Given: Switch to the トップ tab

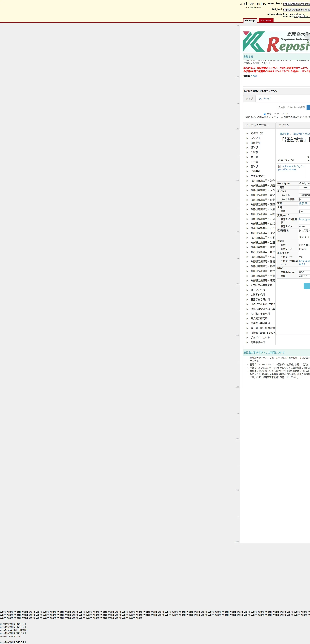Looking at the screenshot, I should pos(249,98).
